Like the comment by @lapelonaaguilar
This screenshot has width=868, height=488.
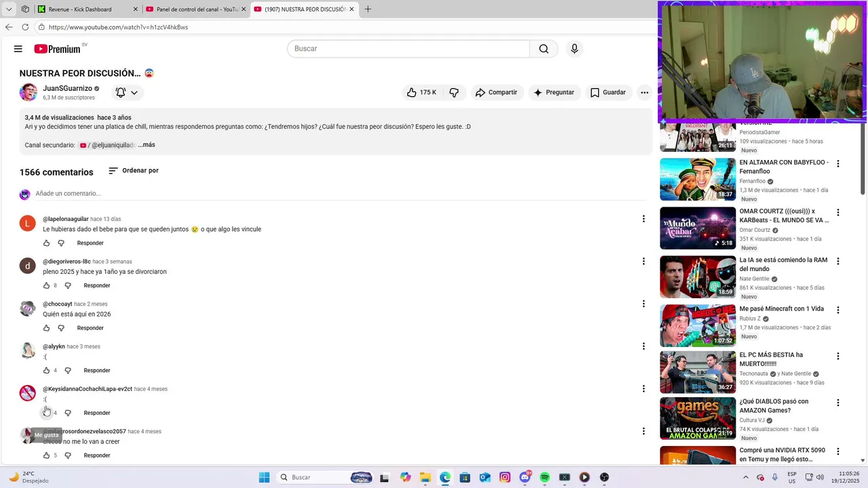pyautogui.click(x=46, y=243)
